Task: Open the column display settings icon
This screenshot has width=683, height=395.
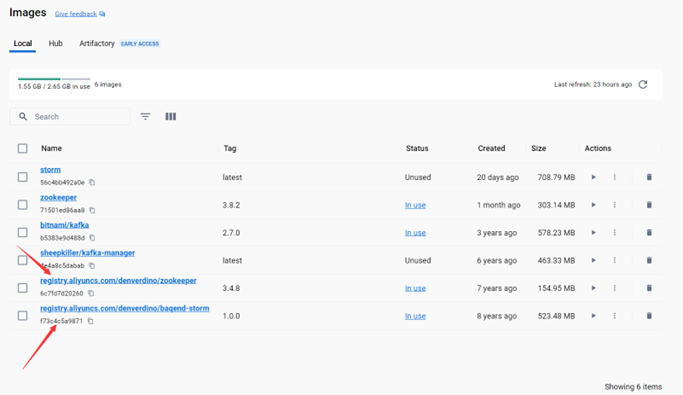Action: (171, 116)
